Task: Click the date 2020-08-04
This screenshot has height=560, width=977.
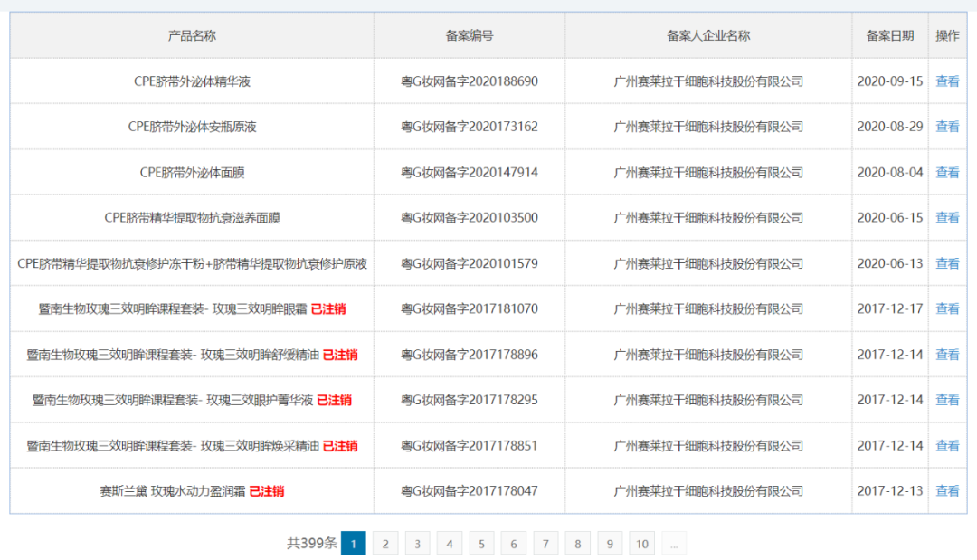Action: pos(890,173)
